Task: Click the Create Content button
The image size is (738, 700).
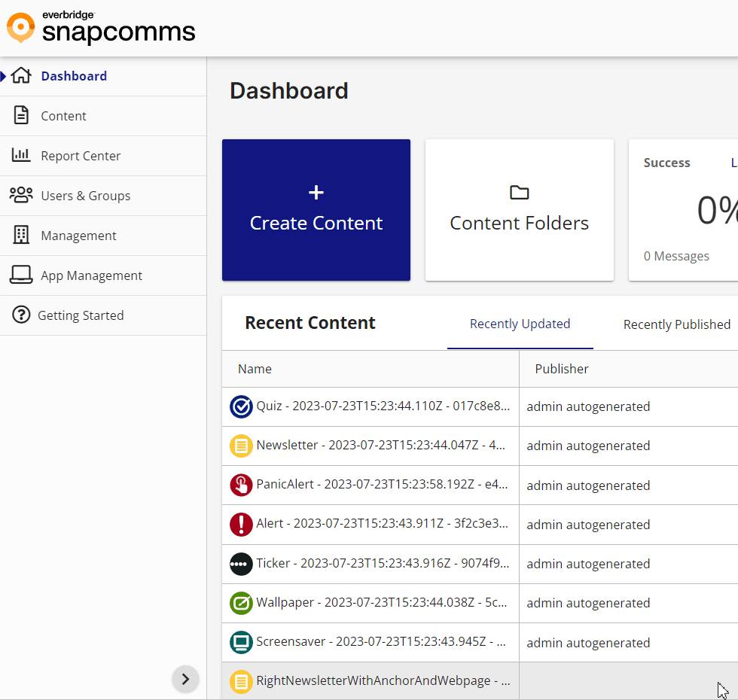Action: click(x=316, y=209)
